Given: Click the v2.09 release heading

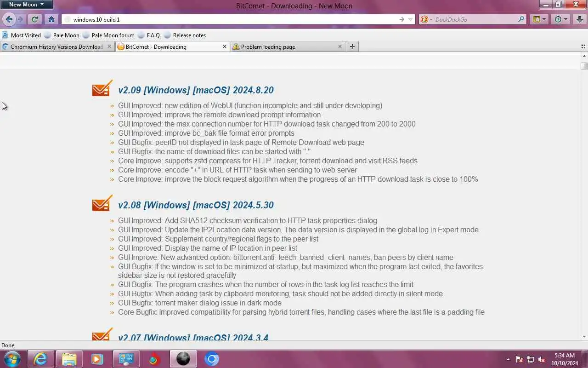Looking at the screenshot, I should coord(196,90).
